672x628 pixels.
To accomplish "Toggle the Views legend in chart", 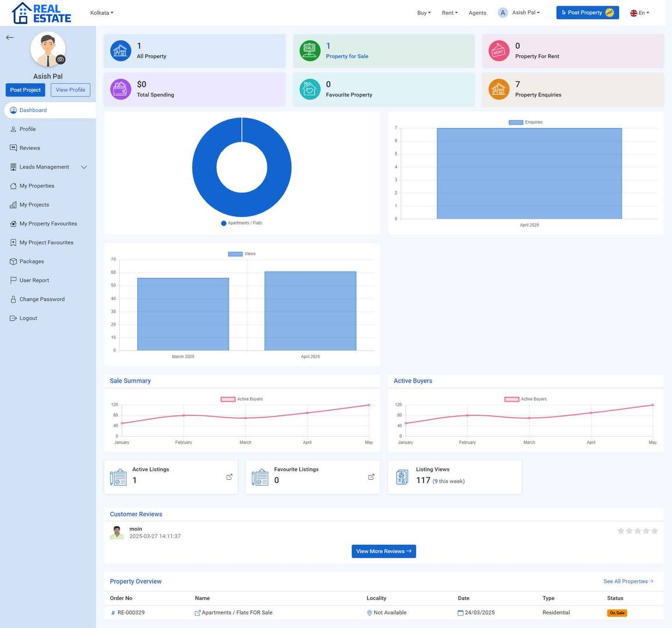I will tap(242, 254).
